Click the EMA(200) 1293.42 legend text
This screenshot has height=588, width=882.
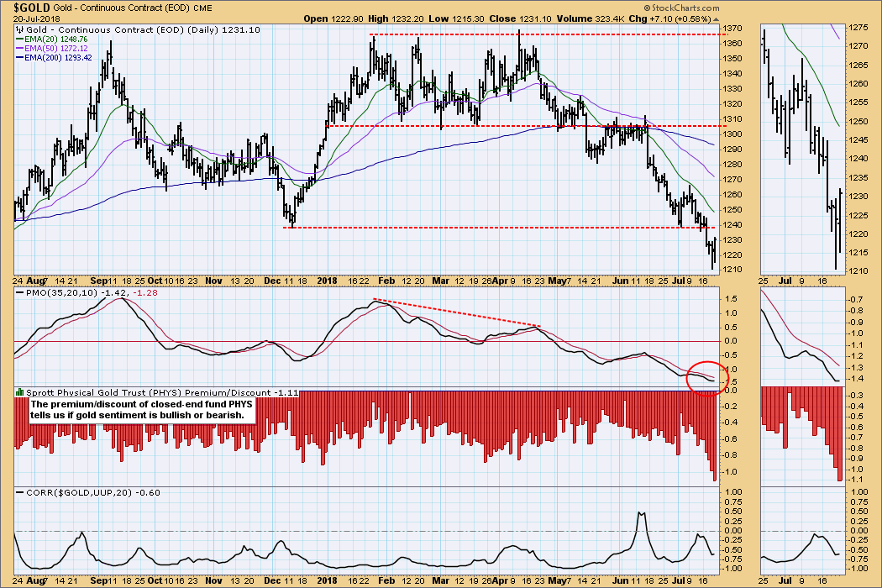(59, 57)
